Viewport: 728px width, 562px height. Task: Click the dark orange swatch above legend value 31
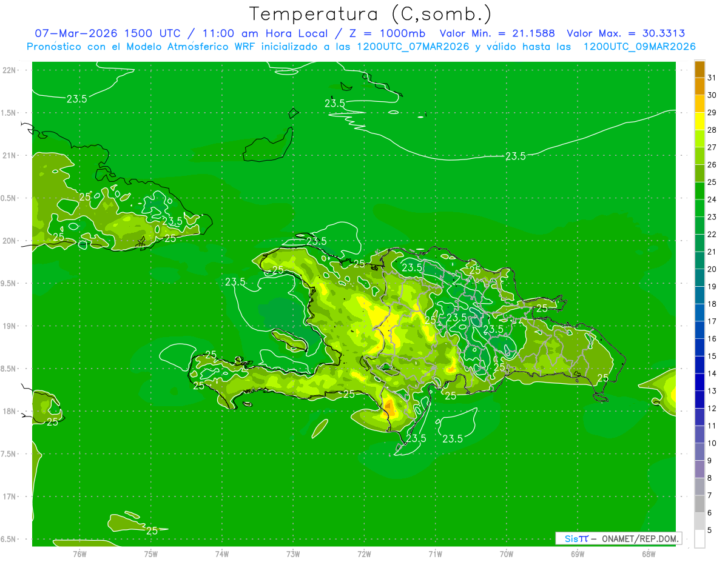tap(699, 69)
